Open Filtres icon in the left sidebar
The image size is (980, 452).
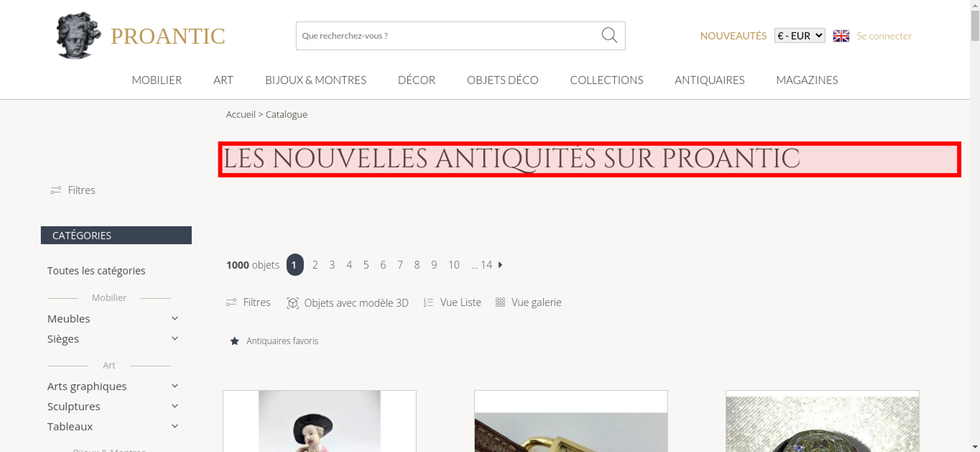point(56,190)
